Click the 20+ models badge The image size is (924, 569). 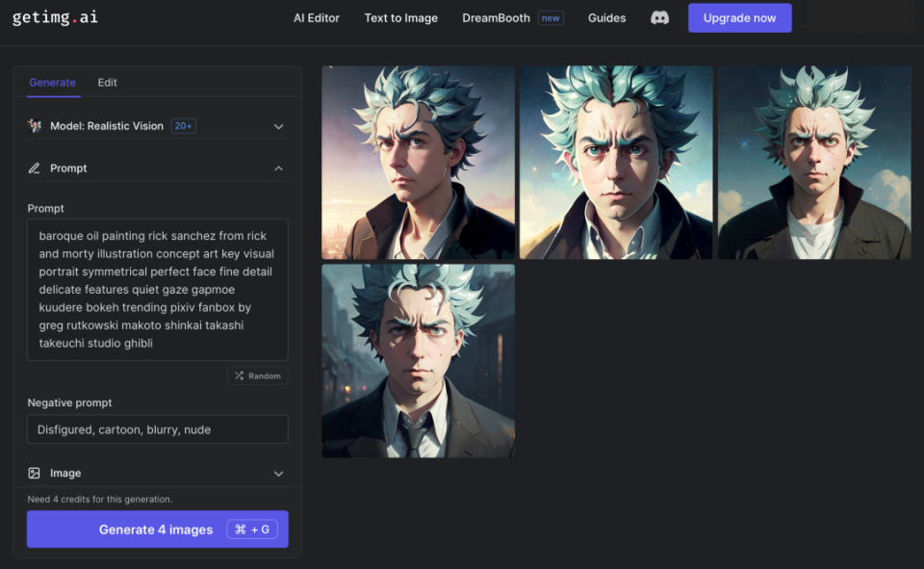click(x=183, y=125)
